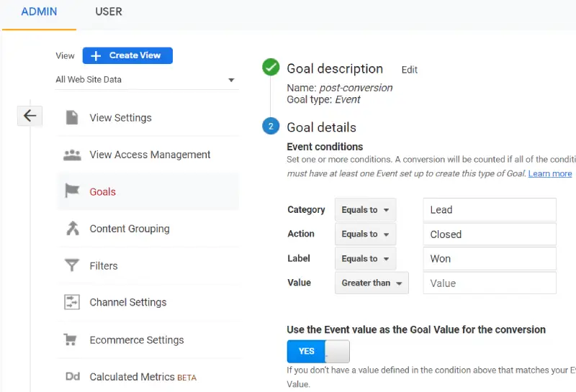Select Goals menu item
Screen dimensions: 576x392
coord(148,191)
